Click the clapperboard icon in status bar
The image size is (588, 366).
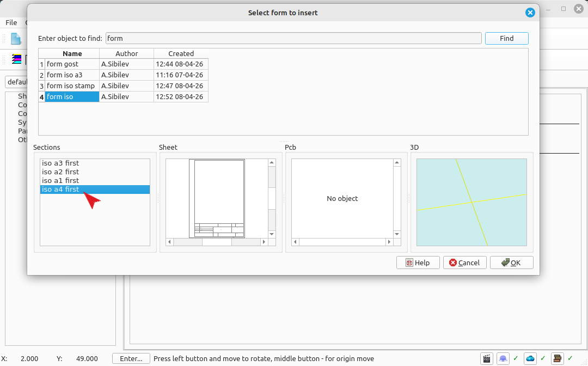click(487, 358)
